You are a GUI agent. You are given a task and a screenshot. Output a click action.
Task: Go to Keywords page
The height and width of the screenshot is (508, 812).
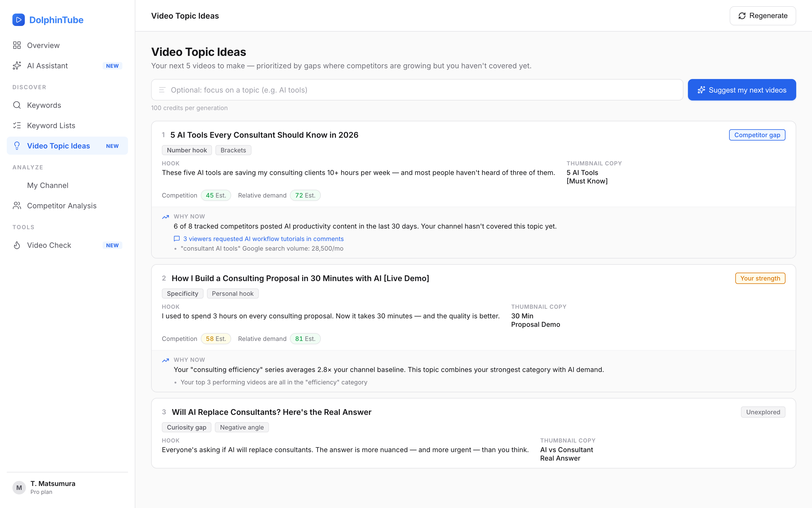click(67, 105)
